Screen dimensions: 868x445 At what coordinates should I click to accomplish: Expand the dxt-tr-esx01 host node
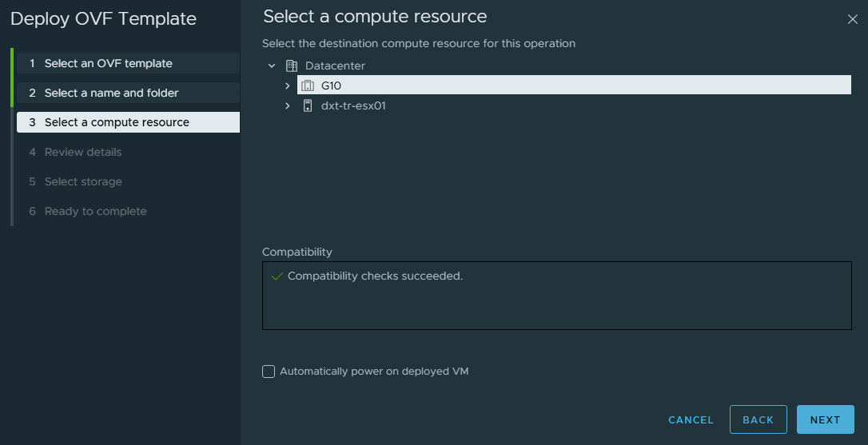point(288,105)
